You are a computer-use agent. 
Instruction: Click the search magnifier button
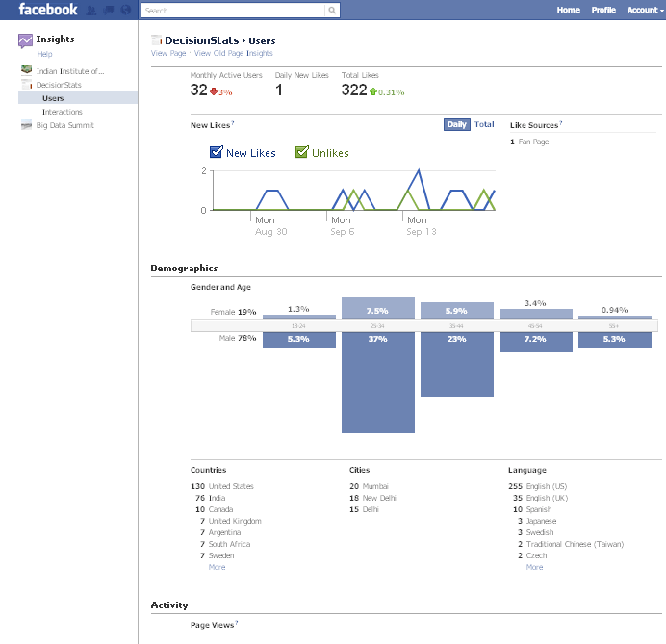[x=332, y=11]
